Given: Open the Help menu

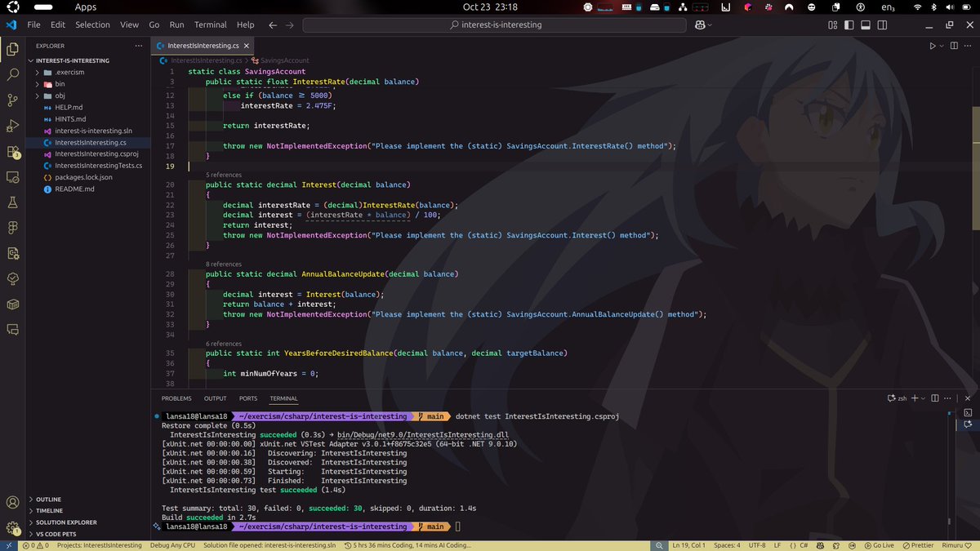Looking at the screenshot, I should click(245, 25).
